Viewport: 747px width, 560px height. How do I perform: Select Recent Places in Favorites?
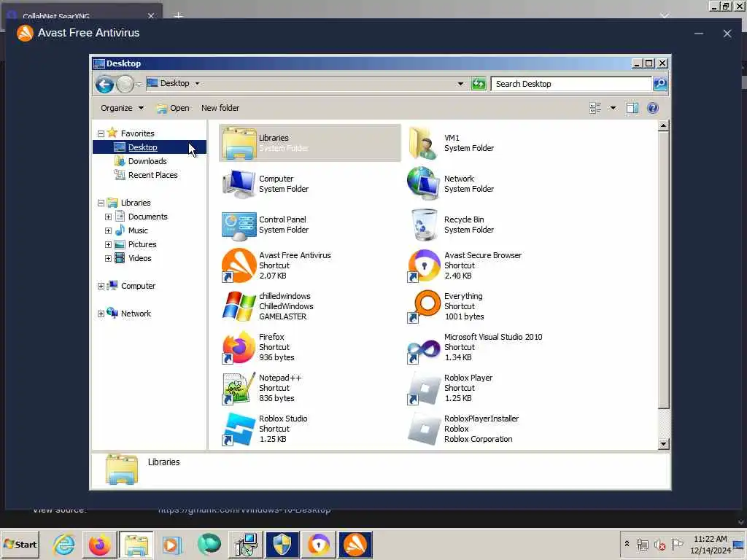[x=152, y=175]
